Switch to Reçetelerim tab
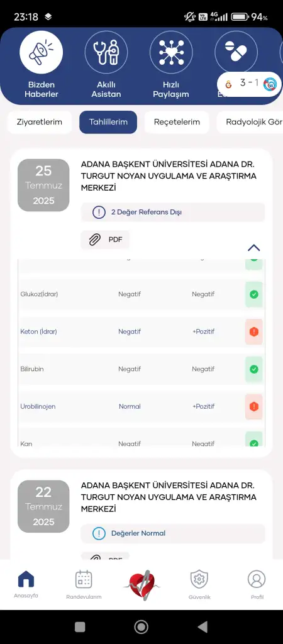 click(x=177, y=122)
